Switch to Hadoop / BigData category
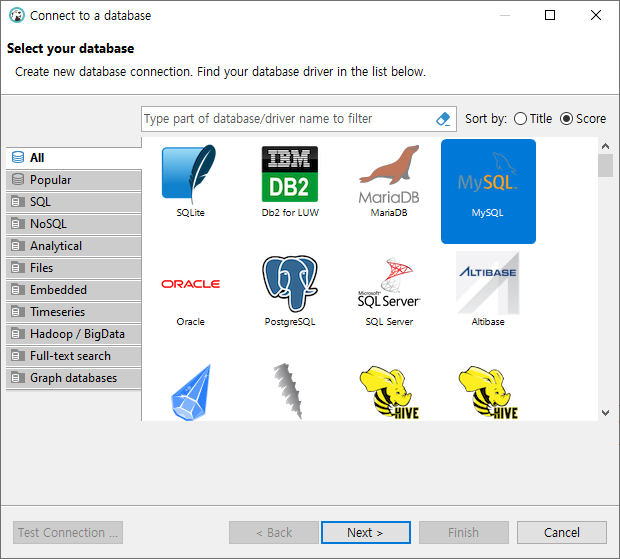 click(x=74, y=334)
